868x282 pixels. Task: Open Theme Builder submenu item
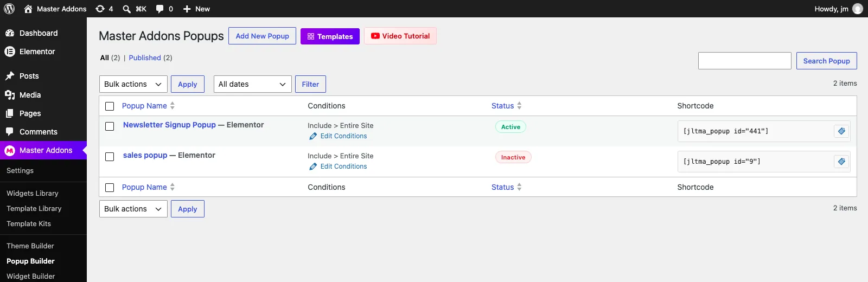coord(30,246)
